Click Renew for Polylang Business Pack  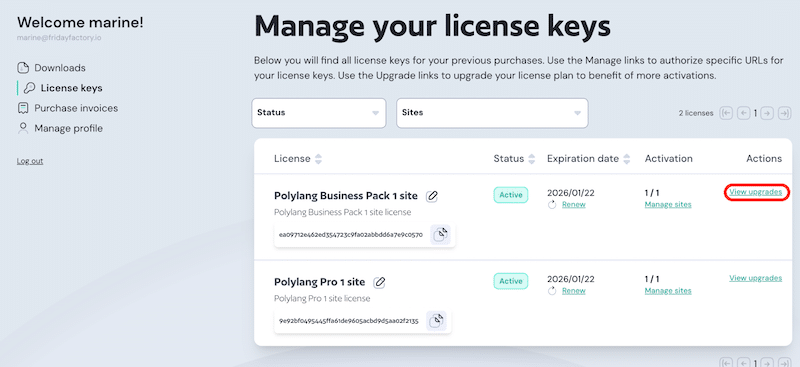coord(573,205)
